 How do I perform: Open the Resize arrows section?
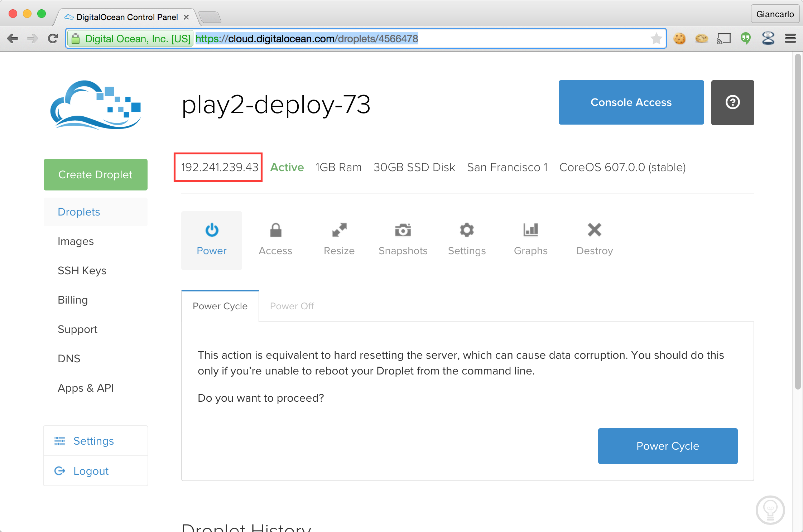pyautogui.click(x=339, y=240)
